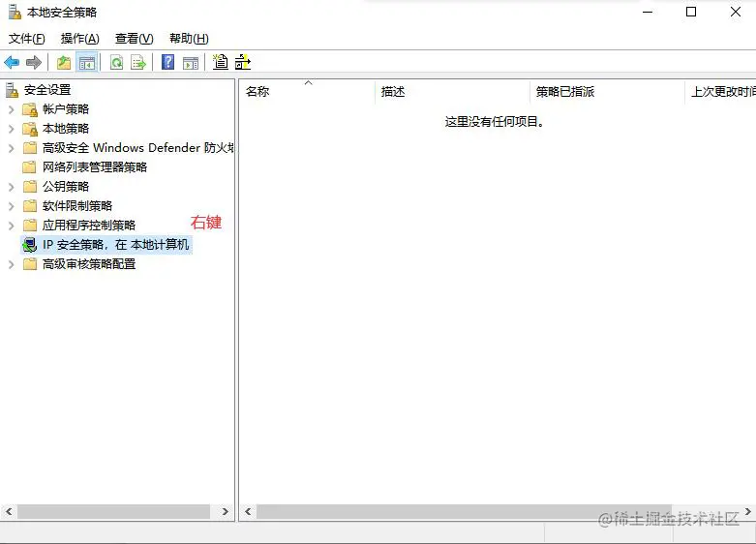Click left arrow of tree pane scrollbar
The image size is (756, 544).
(9, 512)
